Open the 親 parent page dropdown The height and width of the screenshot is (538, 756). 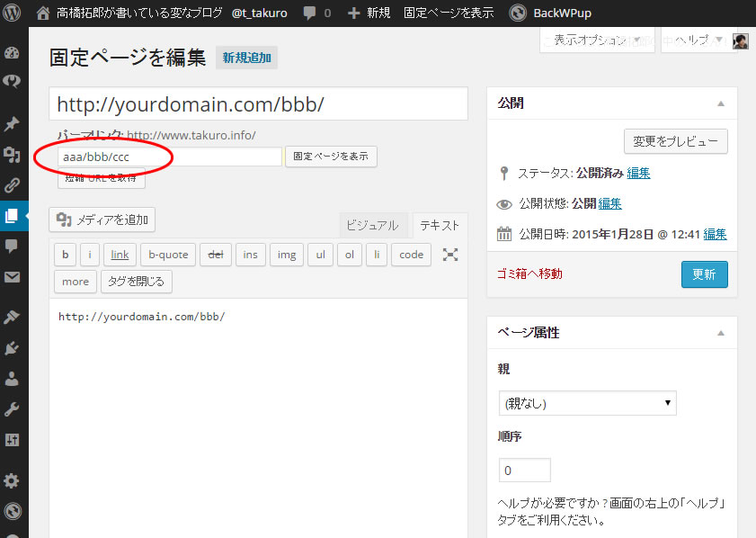587,403
